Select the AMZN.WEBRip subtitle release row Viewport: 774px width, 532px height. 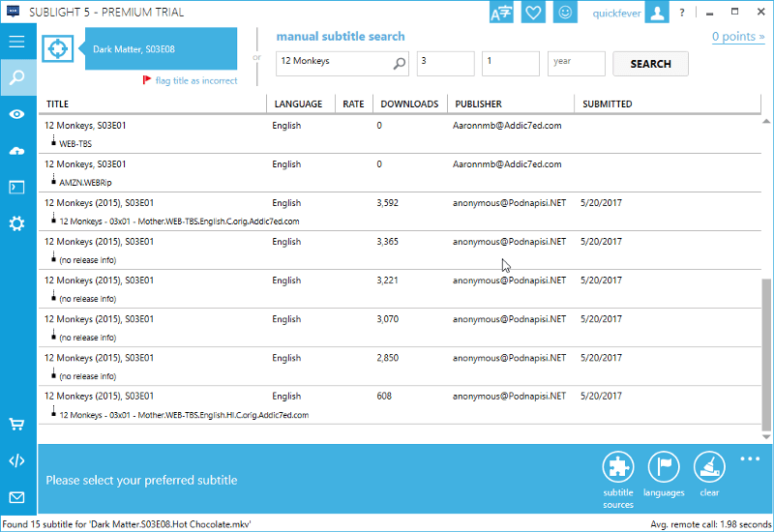400,173
